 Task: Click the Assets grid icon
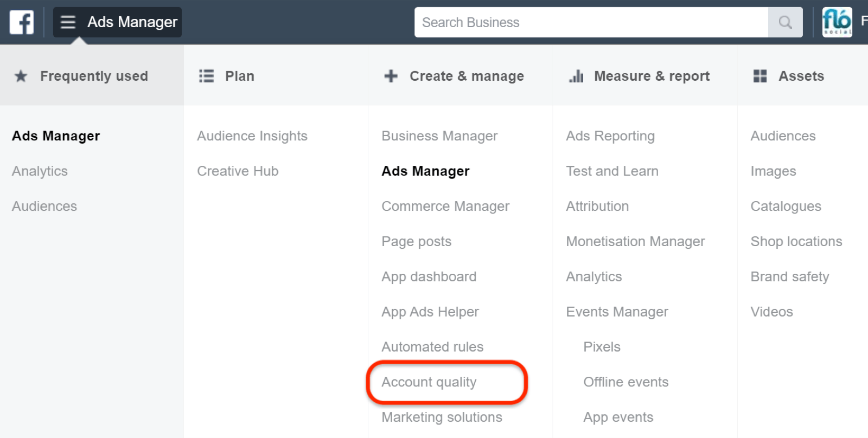tap(760, 76)
